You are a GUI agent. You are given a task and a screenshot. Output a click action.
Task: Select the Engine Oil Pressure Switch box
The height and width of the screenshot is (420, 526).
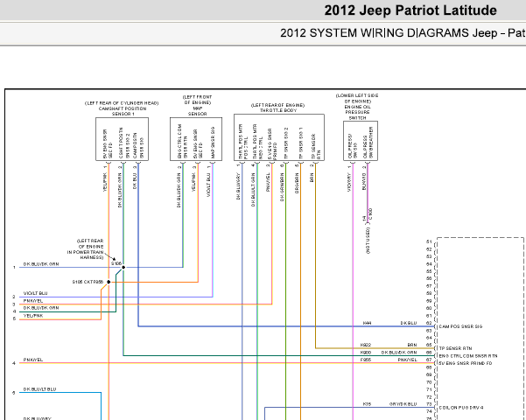click(x=361, y=141)
